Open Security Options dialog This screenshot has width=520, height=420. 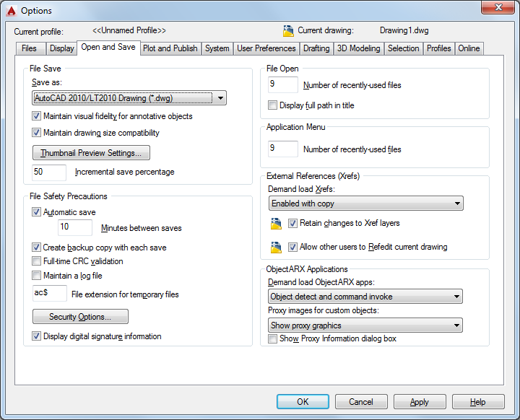pos(80,317)
